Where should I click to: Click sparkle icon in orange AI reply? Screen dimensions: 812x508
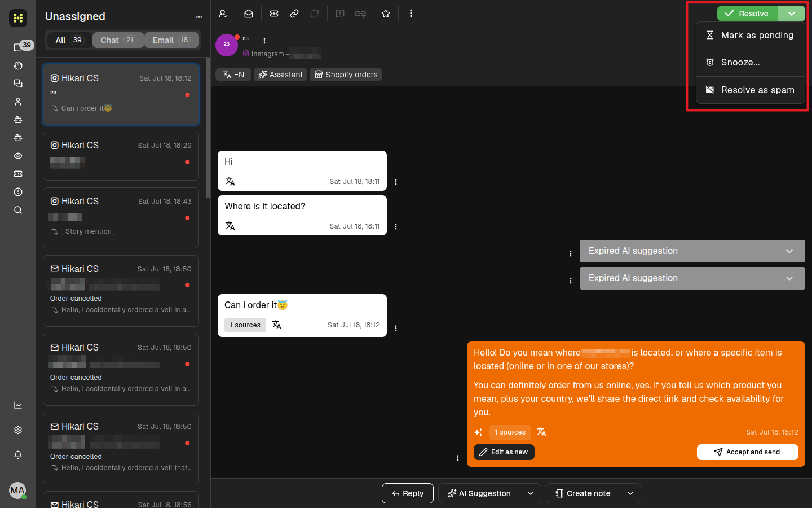[478, 432]
